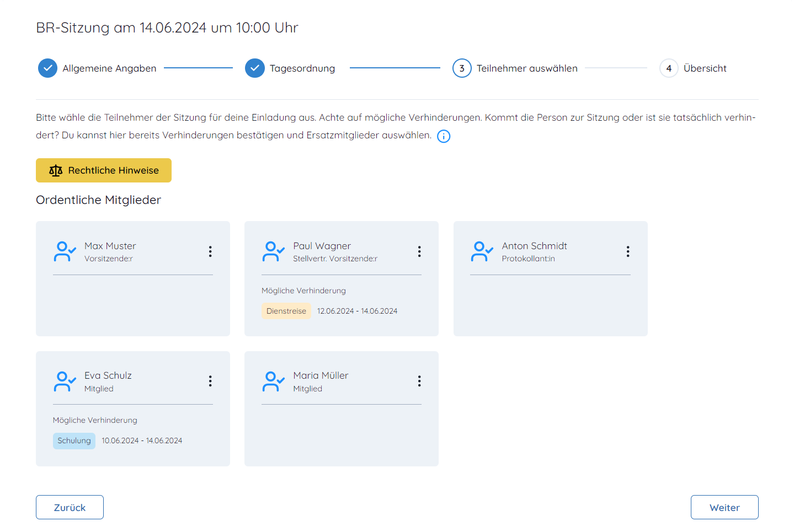Viewport: 794px width, 532px height.
Task: Go back with the Zurück button
Action: pyautogui.click(x=70, y=507)
